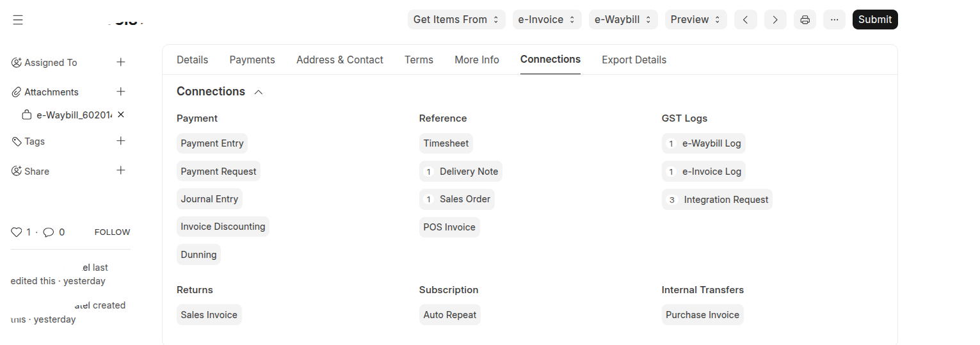980x345 pixels.
Task: Switch to the Payments tab
Action: (x=252, y=60)
